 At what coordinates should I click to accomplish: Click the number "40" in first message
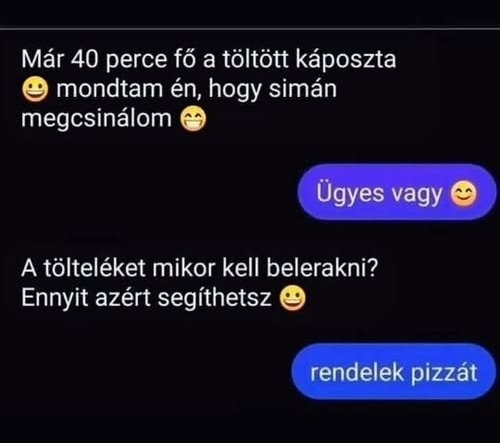(85, 60)
